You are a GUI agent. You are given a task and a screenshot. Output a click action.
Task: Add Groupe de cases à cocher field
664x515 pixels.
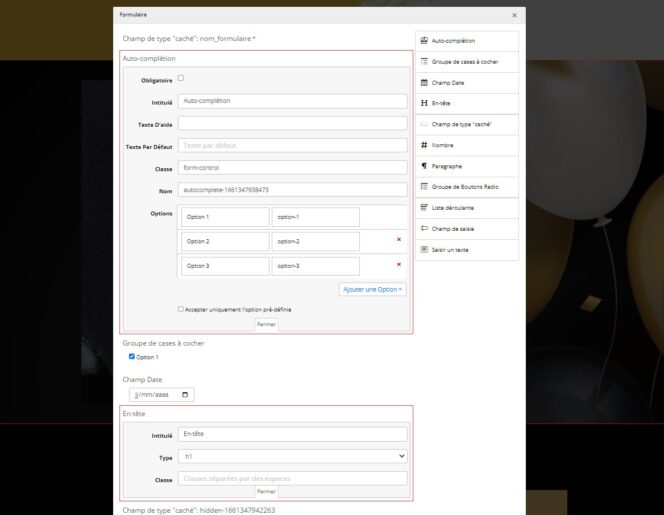click(x=467, y=62)
